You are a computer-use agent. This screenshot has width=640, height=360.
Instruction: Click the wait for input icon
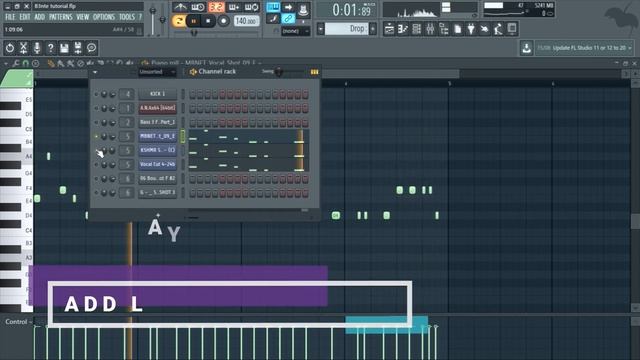(x=198, y=7)
